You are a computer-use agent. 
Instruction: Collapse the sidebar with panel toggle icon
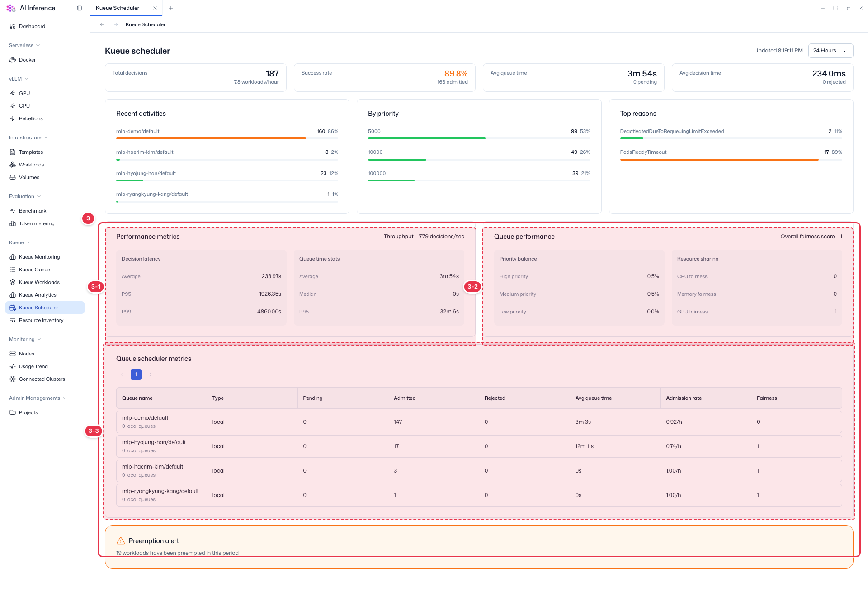(x=80, y=8)
